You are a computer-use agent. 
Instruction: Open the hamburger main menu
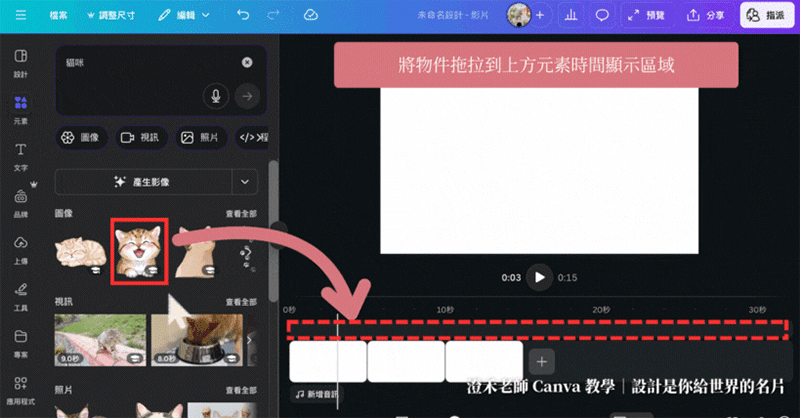pyautogui.click(x=21, y=15)
